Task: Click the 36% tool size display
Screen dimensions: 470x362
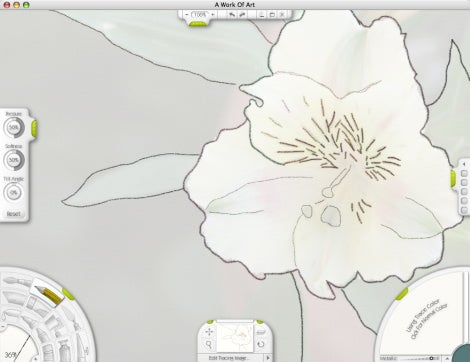Action: tap(11, 355)
